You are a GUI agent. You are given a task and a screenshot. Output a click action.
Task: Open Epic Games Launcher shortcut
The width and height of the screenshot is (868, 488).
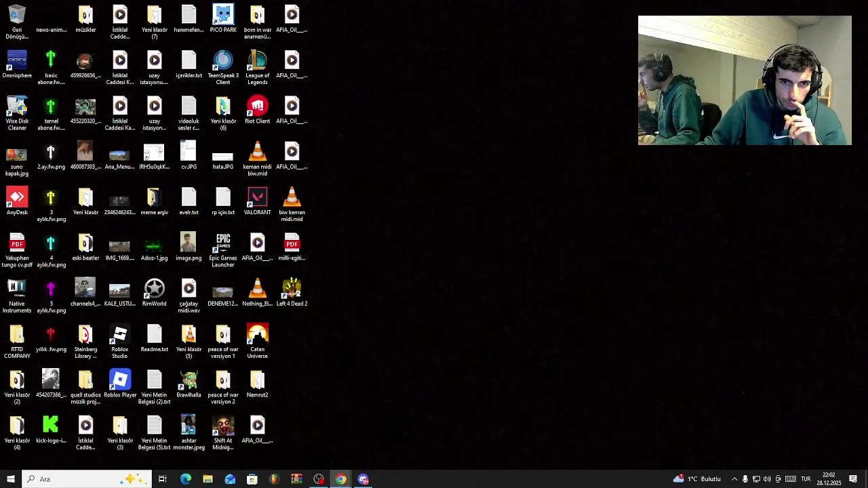(x=223, y=250)
